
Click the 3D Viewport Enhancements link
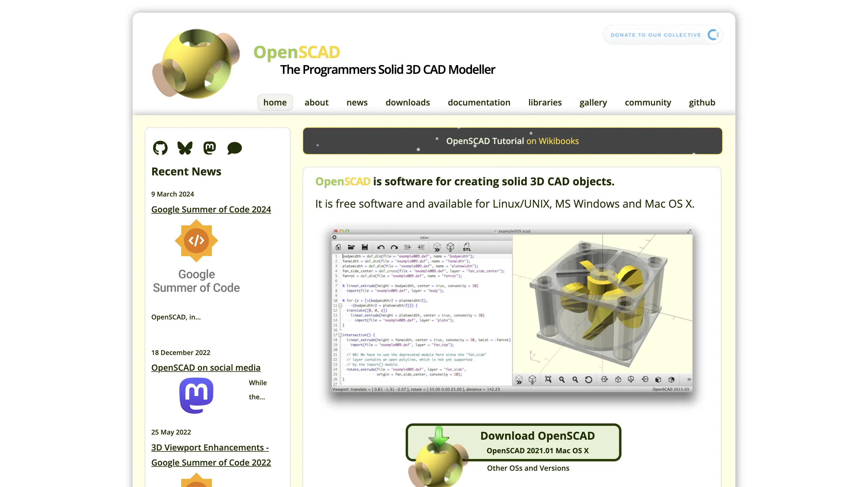click(x=211, y=455)
